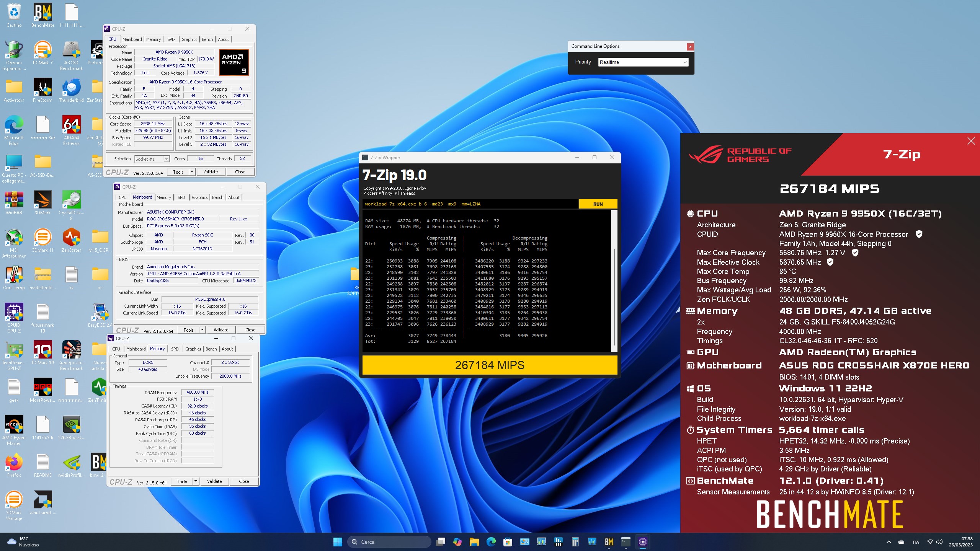Click Close in the Memory CPU-Z window

point(244,481)
